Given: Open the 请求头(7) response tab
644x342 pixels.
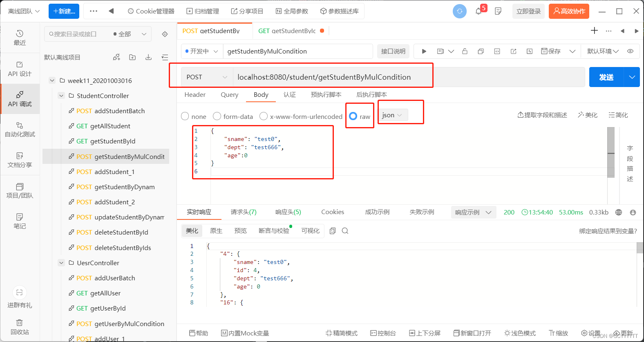Looking at the screenshot, I should pos(244,212).
